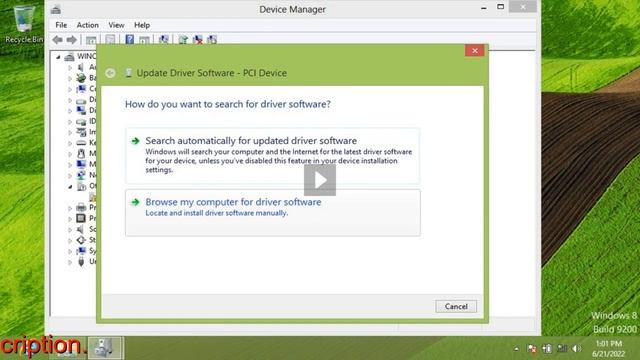
Task: Expand the arrow beside the monitor 'Mo' row
Action: click(70, 164)
